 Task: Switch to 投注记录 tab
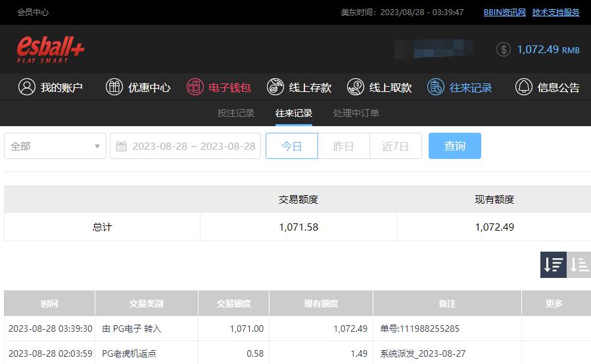coord(236,113)
